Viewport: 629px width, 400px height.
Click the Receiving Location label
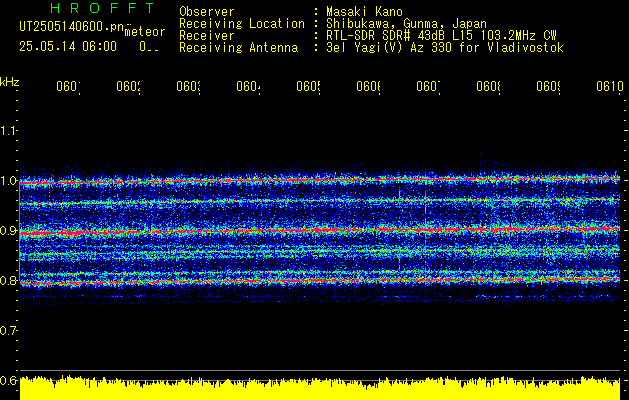click(x=242, y=24)
